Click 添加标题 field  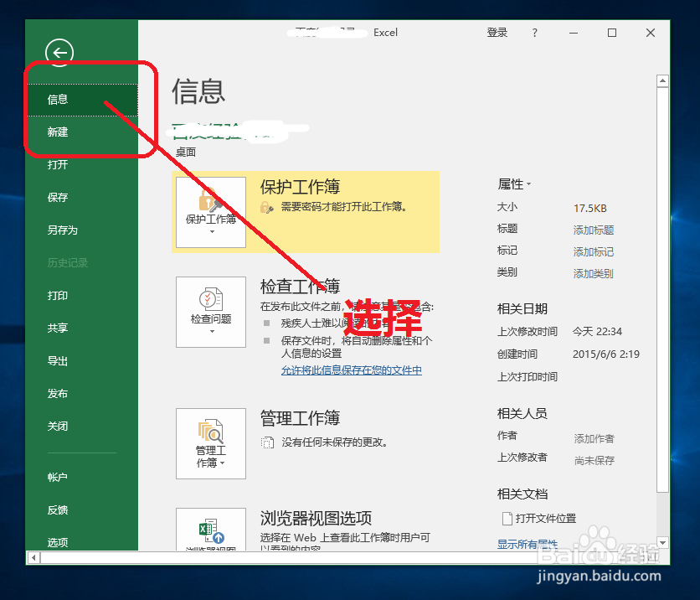(594, 230)
